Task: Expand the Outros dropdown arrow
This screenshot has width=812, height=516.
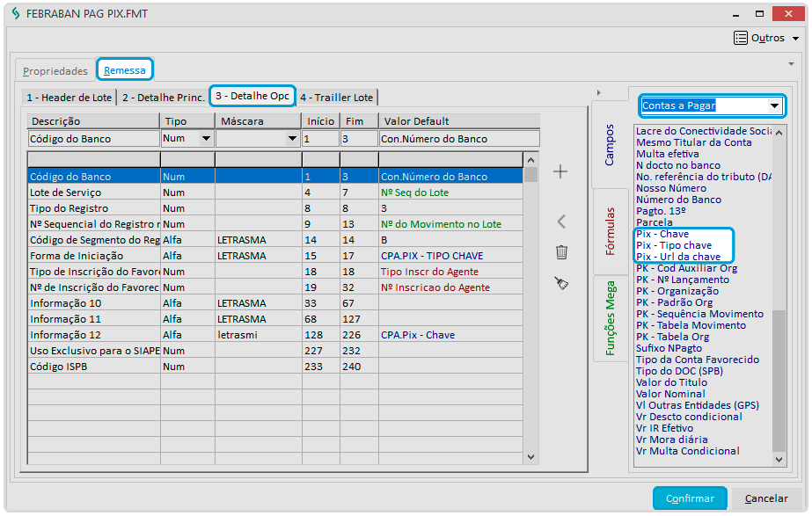Action: (795, 39)
